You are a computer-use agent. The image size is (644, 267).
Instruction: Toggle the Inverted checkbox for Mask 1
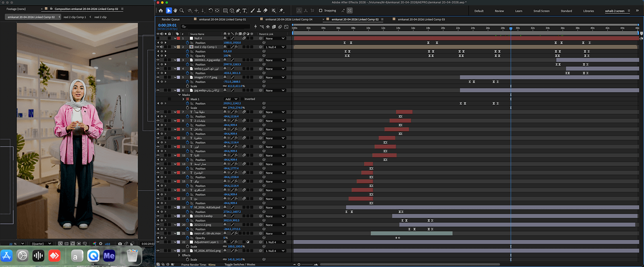[242, 99]
